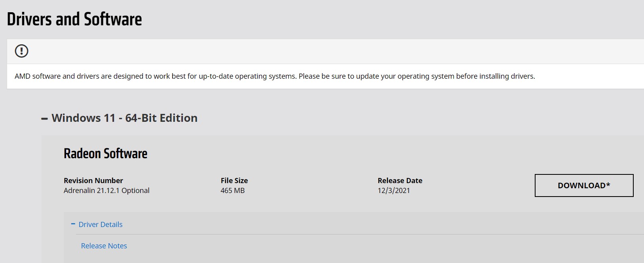Select the Adrenalin 21.12.1 Optional text
Viewport: 644px width, 263px height.
[106, 190]
